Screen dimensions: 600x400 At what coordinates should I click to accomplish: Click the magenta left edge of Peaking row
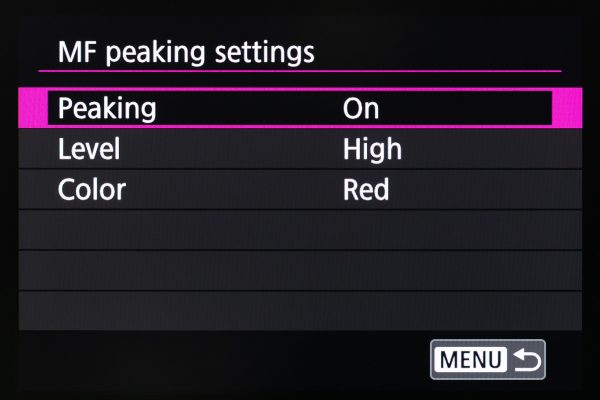(x=33, y=108)
